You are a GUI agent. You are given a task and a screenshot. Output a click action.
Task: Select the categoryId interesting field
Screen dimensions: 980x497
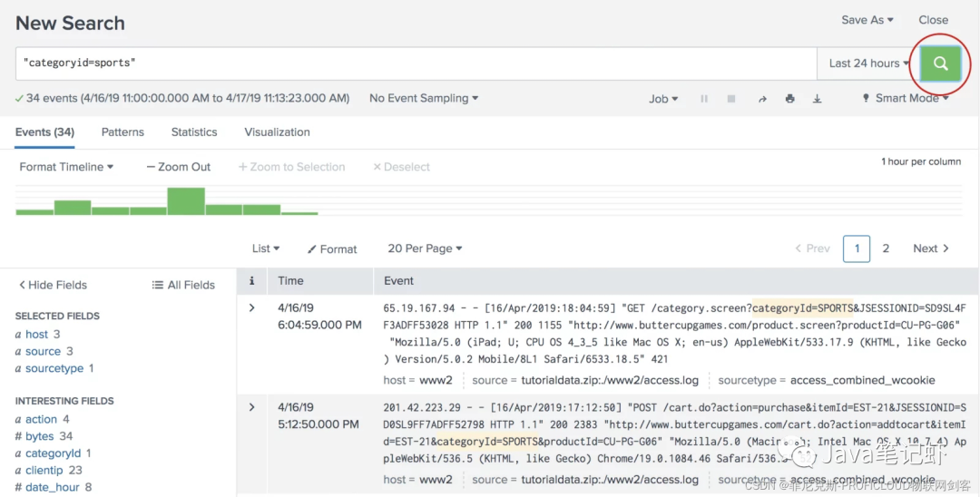54,453
